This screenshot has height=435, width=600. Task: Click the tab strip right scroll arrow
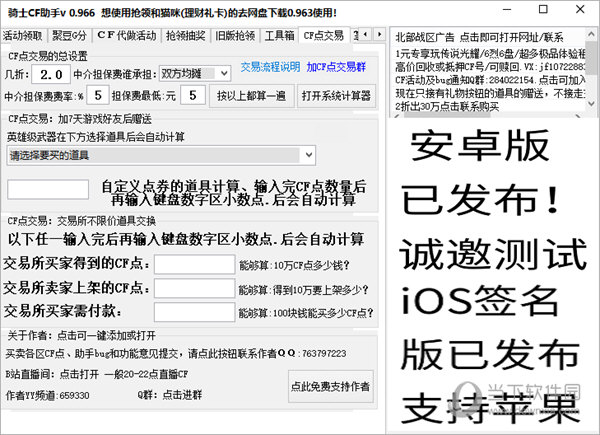point(379,34)
